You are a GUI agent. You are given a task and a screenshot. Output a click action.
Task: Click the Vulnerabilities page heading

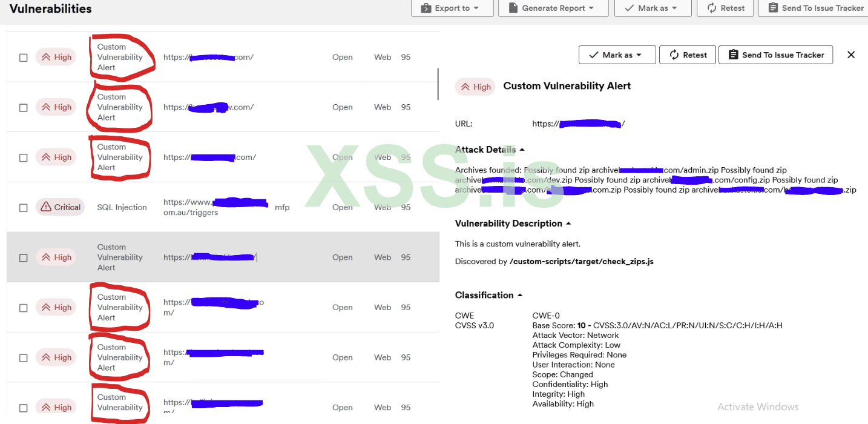pyautogui.click(x=51, y=8)
